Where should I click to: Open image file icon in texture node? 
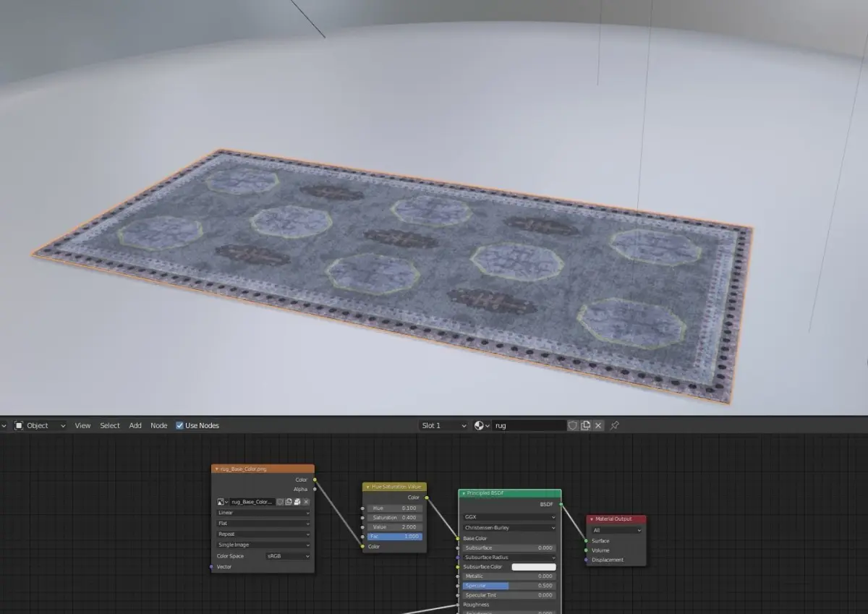pyautogui.click(x=297, y=501)
